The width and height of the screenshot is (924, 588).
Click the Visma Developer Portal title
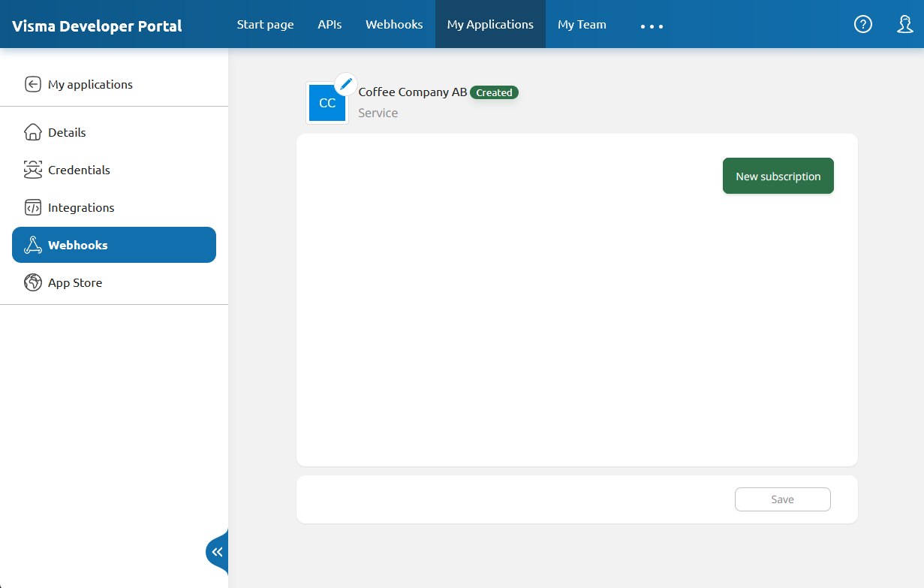(97, 26)
